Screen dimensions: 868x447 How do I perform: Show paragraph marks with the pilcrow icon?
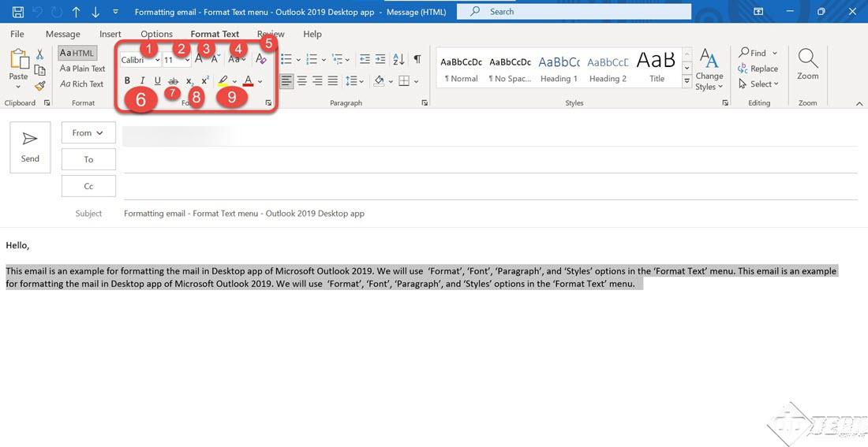point(417,59)
